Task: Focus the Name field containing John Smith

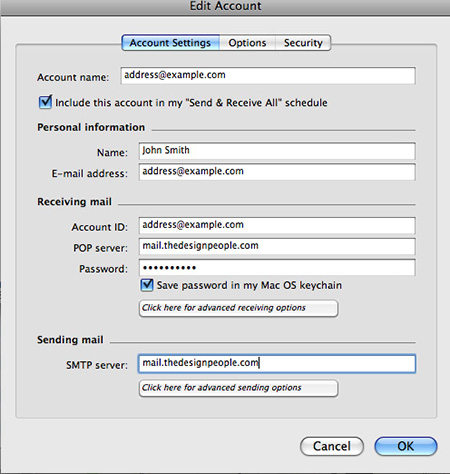Action: pyautogui.click(x=277, y=151)
